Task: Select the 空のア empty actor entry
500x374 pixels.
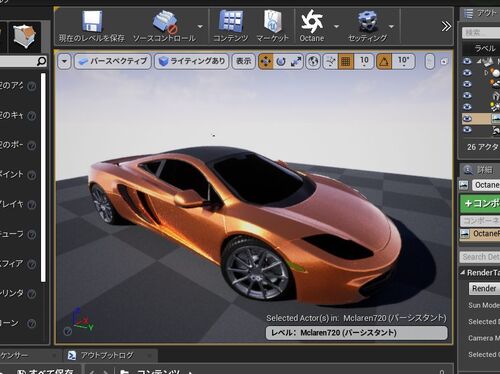Action: [x=12, y=86]
